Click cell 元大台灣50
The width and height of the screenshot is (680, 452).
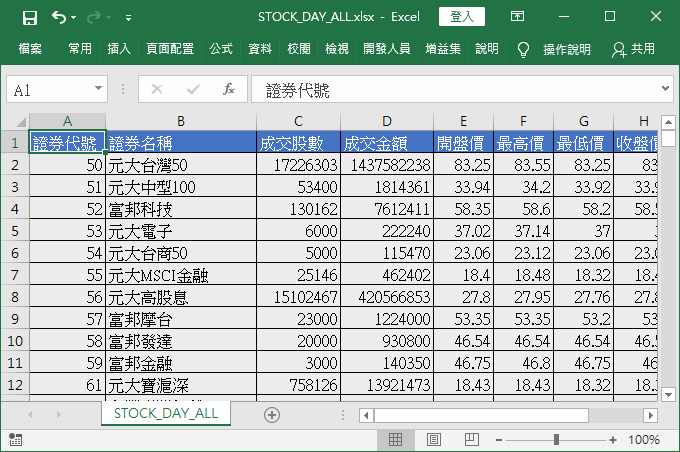pos(181,164)
